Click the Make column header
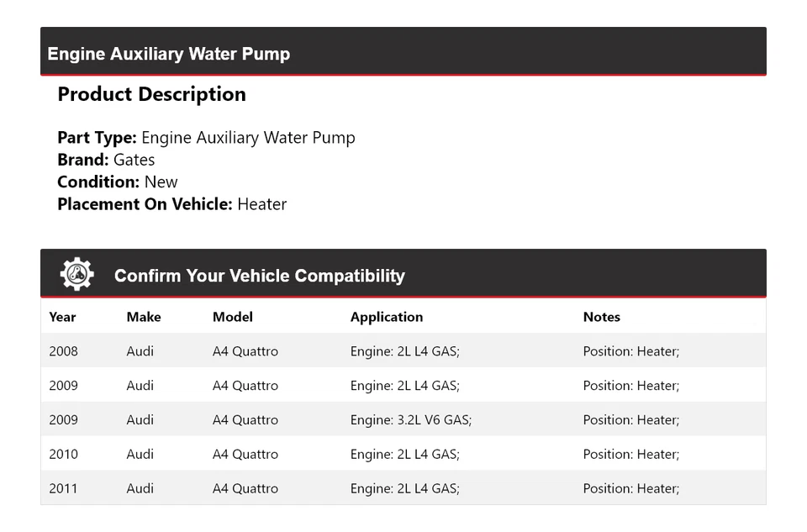Screen dimensions: 807x532 coord(144,317)
